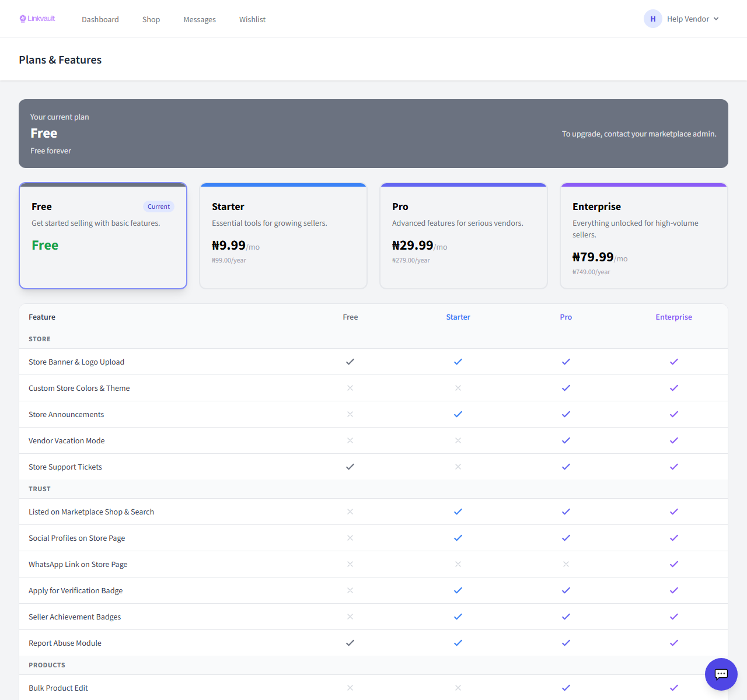The image size is (747, 700).
Task: Click the upgrade contact admin notice
Action: [639, 134]
